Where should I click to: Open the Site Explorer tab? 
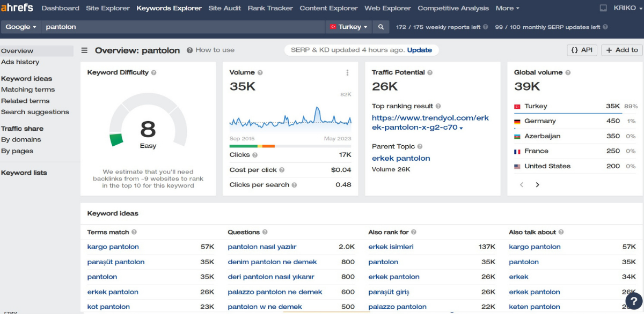coord(108,8)
